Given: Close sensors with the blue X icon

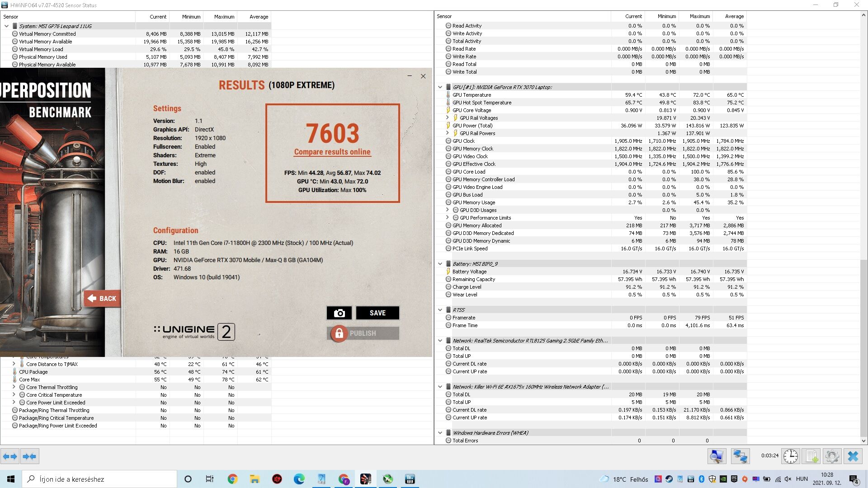Looking at the screenshot, I should click(853, 456).
